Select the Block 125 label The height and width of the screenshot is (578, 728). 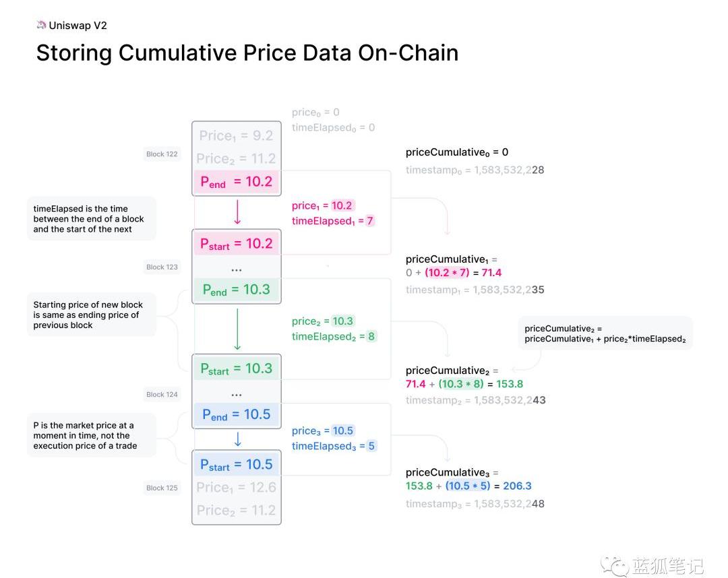162,488
